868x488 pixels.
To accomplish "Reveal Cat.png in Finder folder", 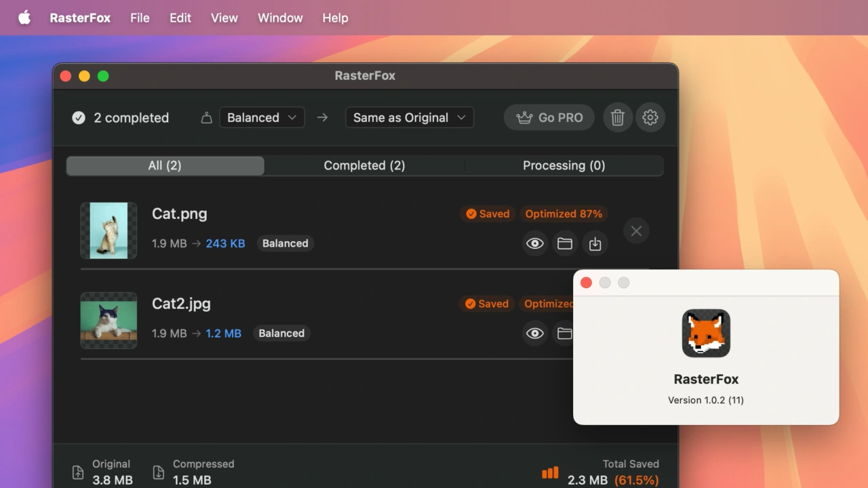I will pos(565,243).
